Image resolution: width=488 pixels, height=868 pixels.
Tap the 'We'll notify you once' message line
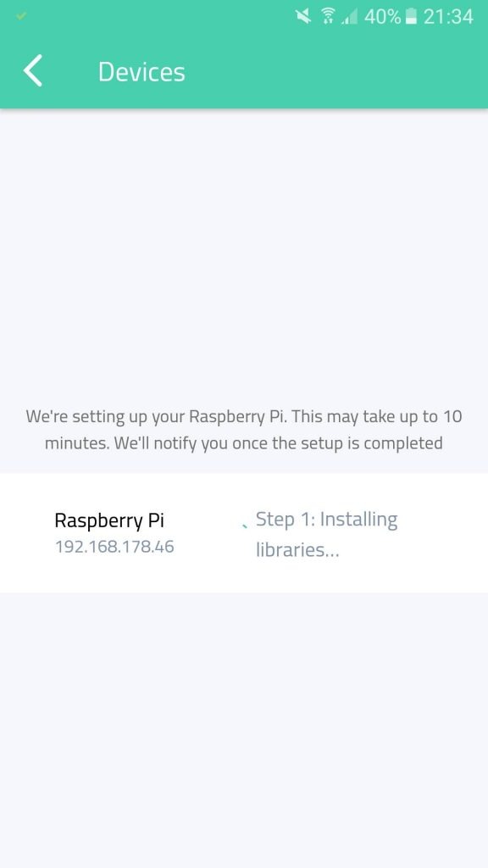pyautogui.click(x=244, y=443)
